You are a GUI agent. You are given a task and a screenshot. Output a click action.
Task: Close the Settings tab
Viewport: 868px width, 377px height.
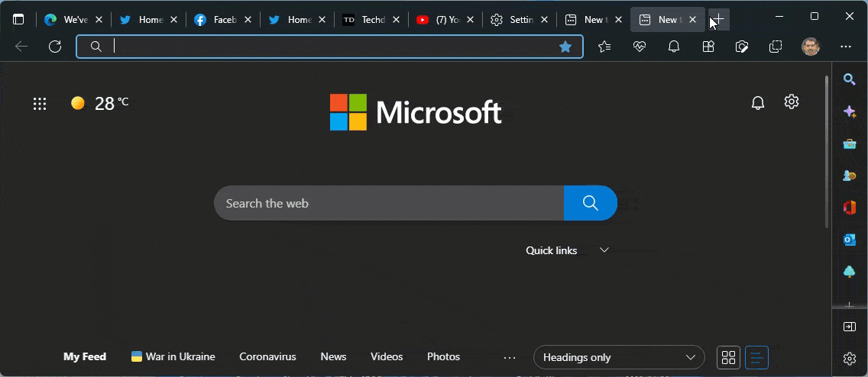[x=545, y=19]
